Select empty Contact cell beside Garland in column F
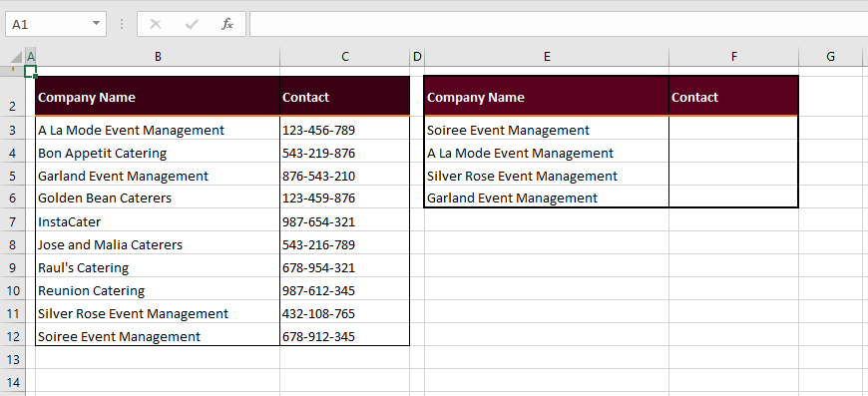 [734, 198]
